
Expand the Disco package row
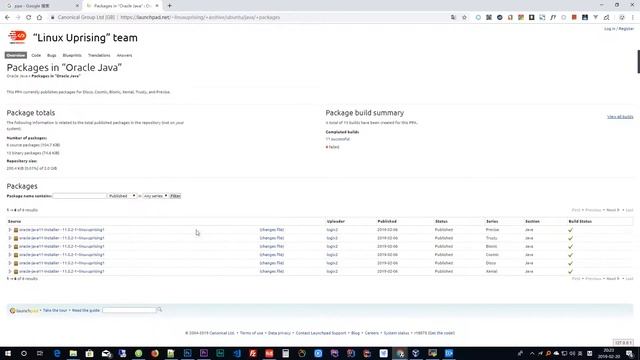click(x=10, y=263)
